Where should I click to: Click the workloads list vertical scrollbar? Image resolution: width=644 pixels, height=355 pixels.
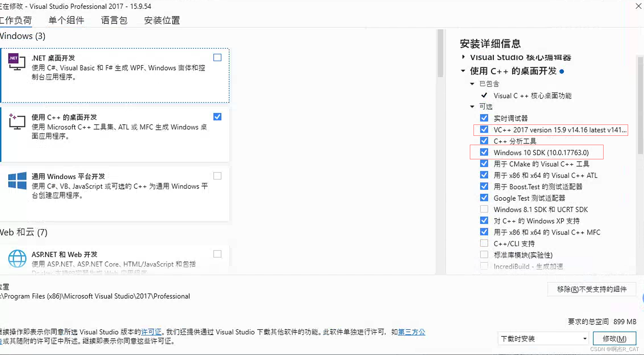pyautogui.click(x=440, y=53)
